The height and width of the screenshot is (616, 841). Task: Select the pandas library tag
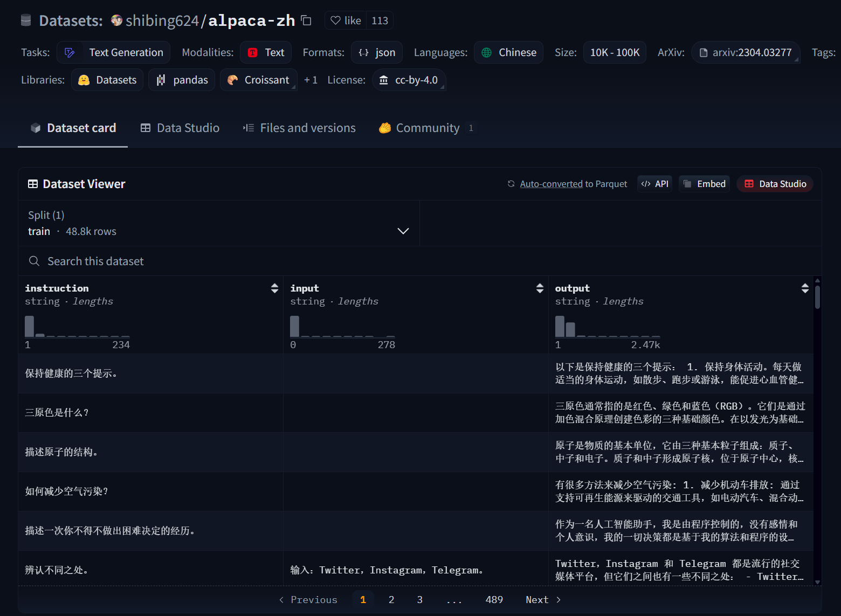coord(182,80)
